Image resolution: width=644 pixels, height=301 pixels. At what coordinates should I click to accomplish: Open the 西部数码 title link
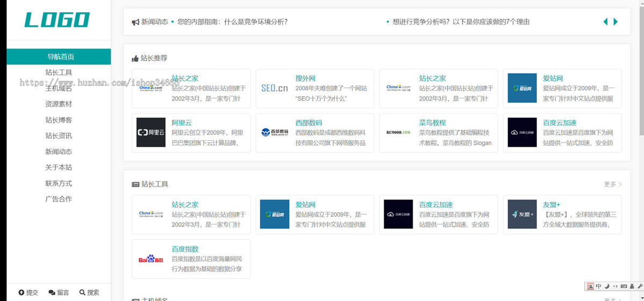[x=309, y=123]
